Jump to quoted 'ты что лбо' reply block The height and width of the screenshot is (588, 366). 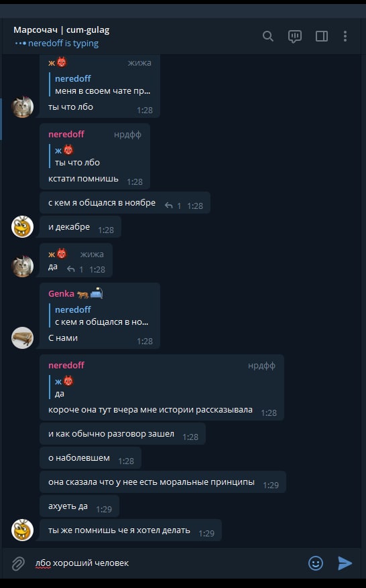point(78,156)
